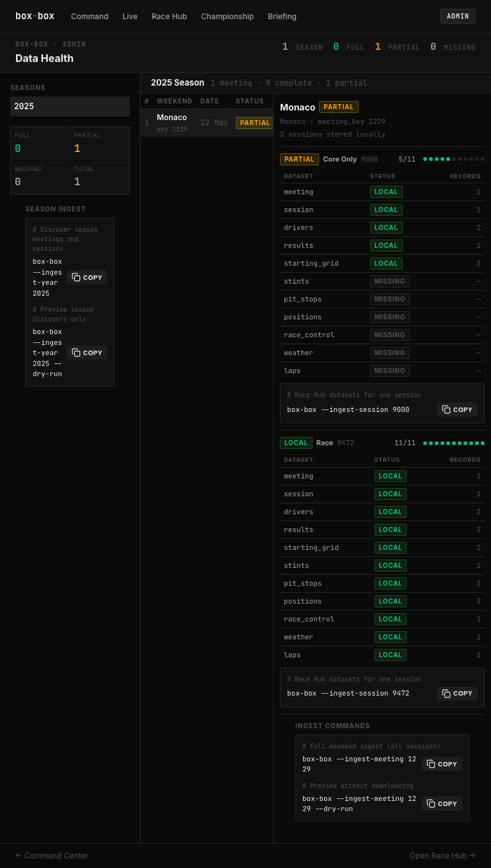Click the PARTIAL status in Monaco row
This screenshot has height=868, width=491.
[x=255, y=123]
